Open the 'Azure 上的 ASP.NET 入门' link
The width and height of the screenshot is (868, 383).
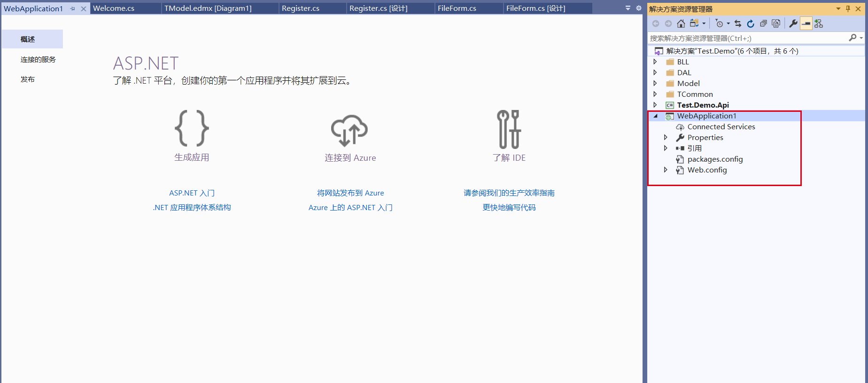click(350, 207)
